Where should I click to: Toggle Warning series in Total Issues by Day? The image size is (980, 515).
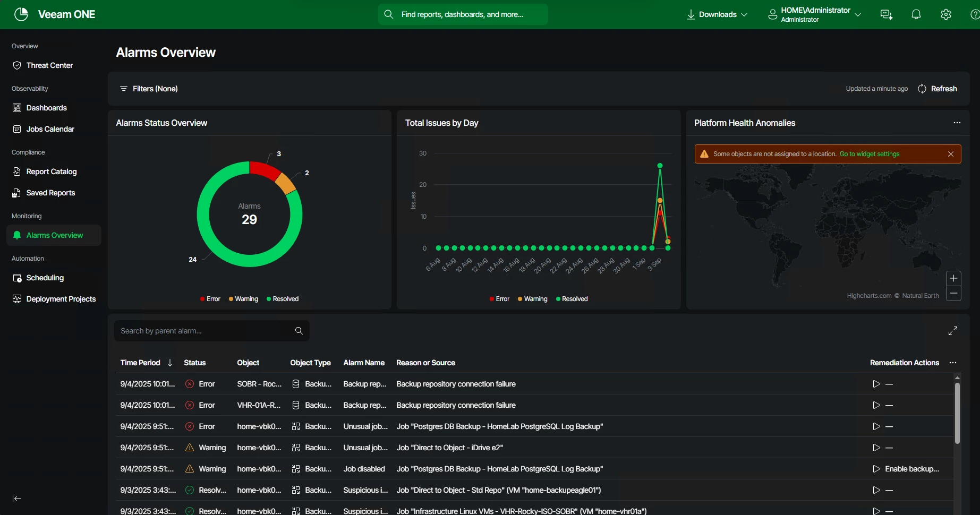tap(532, 299)
